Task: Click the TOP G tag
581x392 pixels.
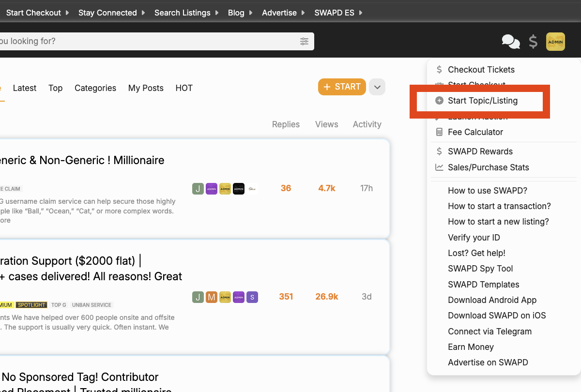Action: [x=59, y=305]
